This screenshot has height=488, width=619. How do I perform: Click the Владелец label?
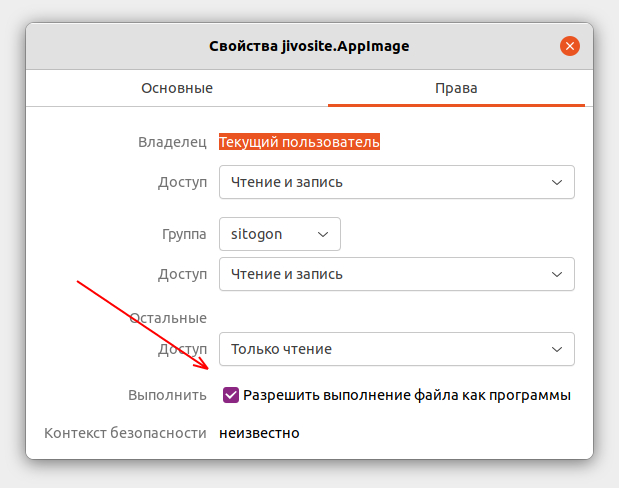172,142
